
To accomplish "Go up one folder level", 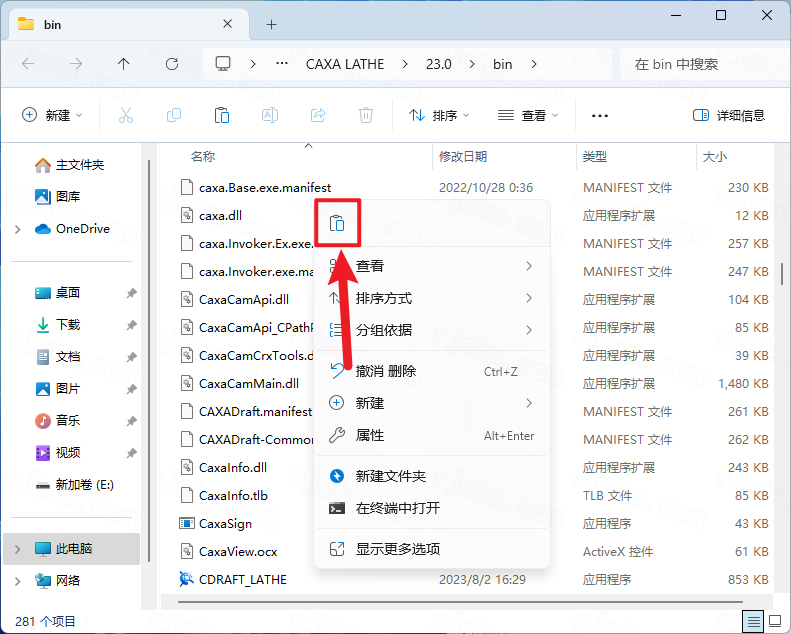I will point(123,64).
